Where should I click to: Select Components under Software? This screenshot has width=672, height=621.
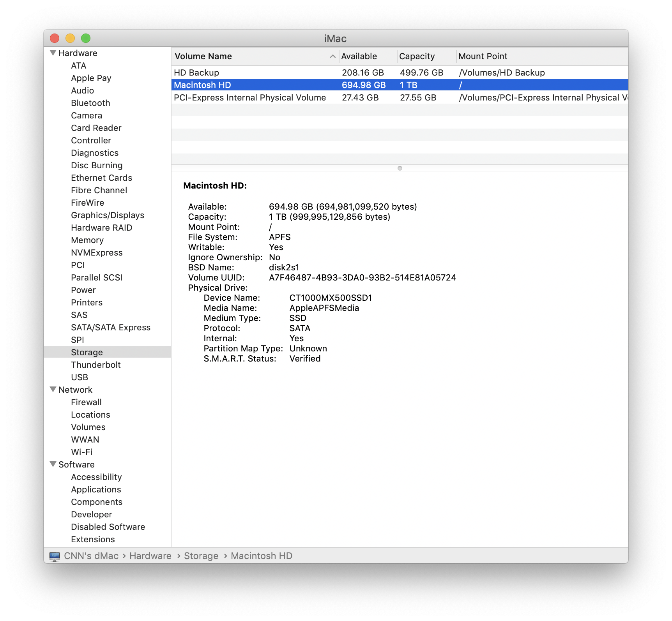click(97, 502)
